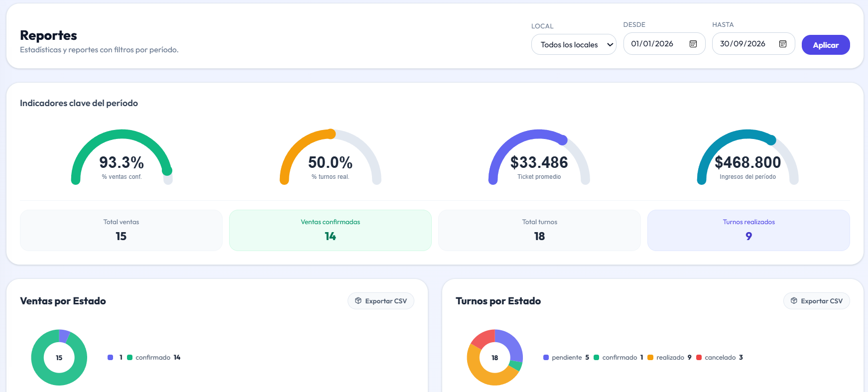Click the Hasta date field 30/09/2026
This screenshot has height=392, width=868.
[x=753, y=44]
